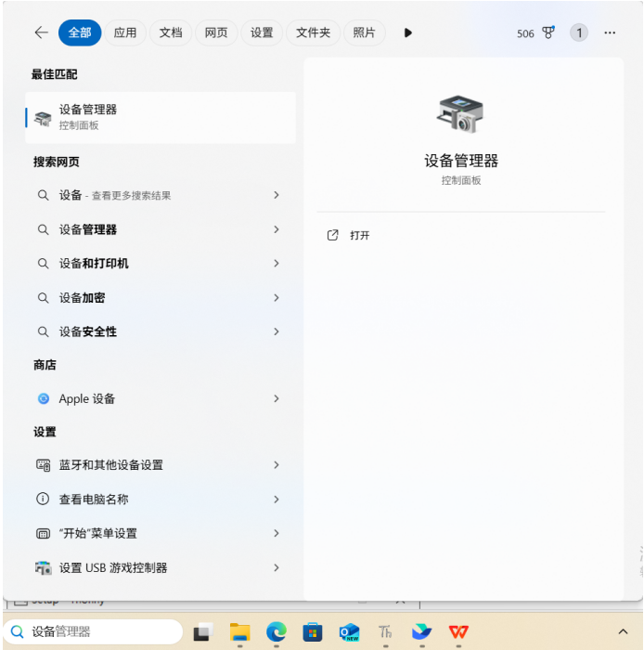Click the search icon beside 设备和打印机
The width and height of the screenshot is (644, 650).
43,263
